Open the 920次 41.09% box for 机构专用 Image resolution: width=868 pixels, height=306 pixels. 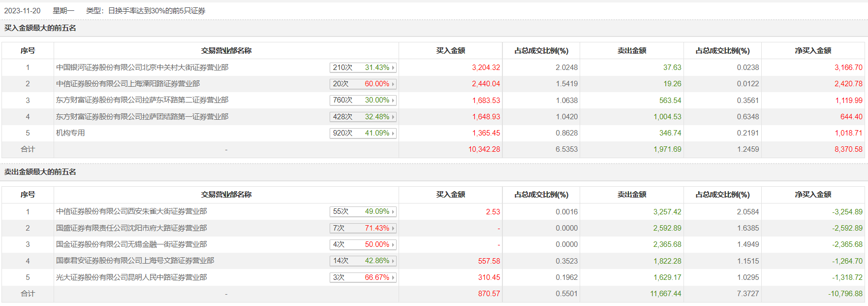363,133
